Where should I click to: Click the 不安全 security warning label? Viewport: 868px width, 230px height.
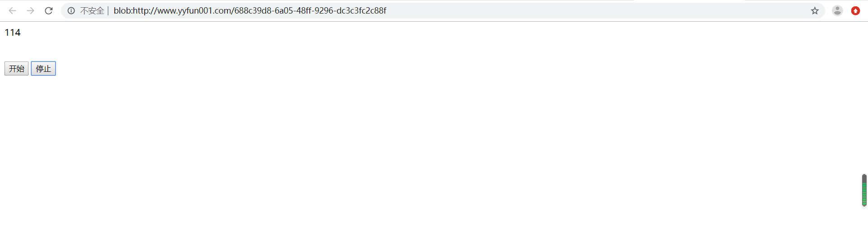(x=92, y=10)
